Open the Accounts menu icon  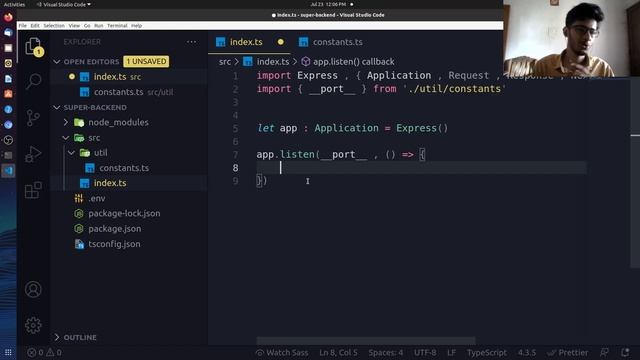33,289
